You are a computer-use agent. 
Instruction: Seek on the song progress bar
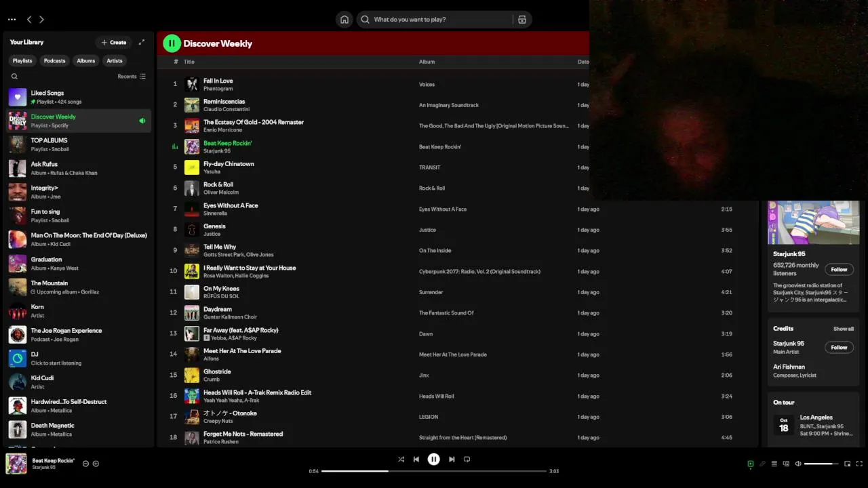434,471
